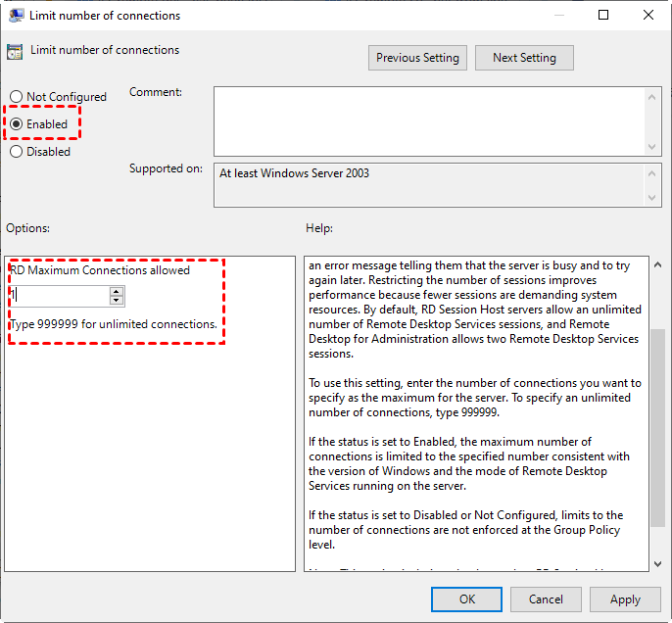Viewport: 672px width, 623px height.
Task: Select the Enabled radio button
Action: (x=39, y=124)
